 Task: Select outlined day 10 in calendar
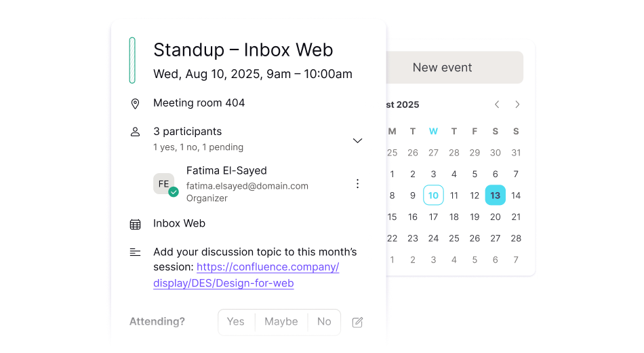tap(433, 196)
